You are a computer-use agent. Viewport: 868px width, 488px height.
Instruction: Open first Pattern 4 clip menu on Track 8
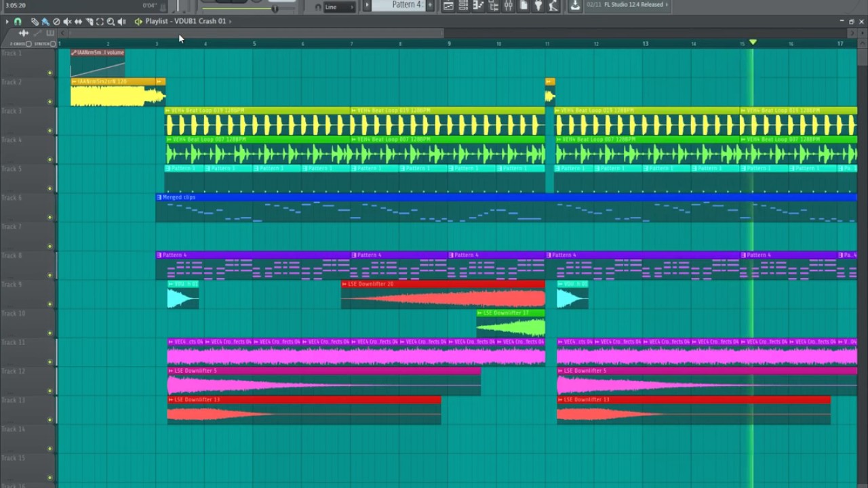[159, 255]
